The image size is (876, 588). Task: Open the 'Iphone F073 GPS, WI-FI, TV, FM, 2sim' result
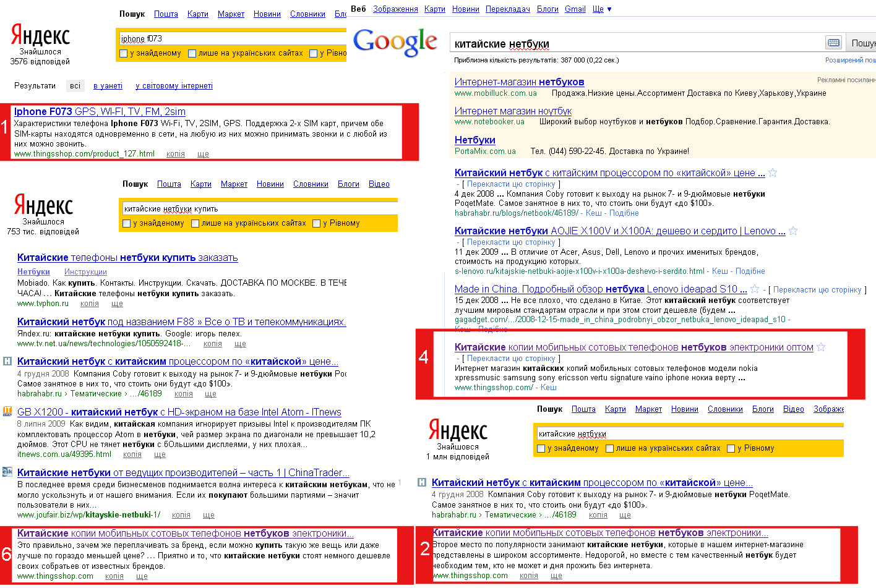point(100,112)
